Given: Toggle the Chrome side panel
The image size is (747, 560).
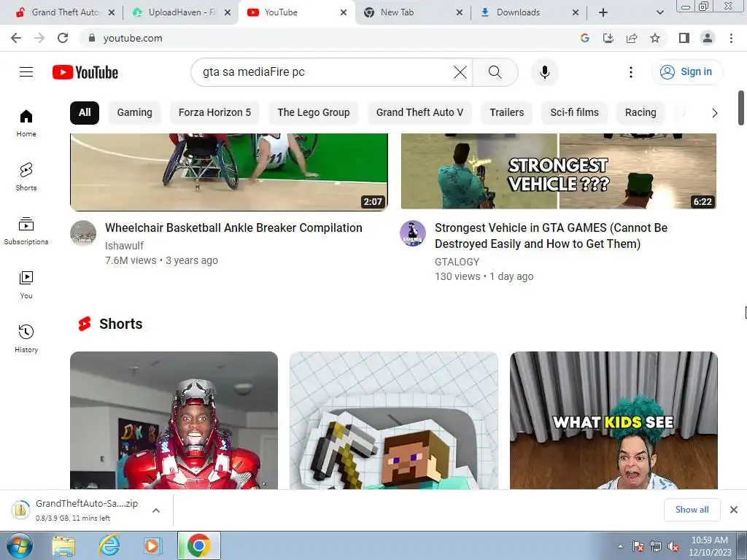Looking at the screenshot, I should pos(684,38).
